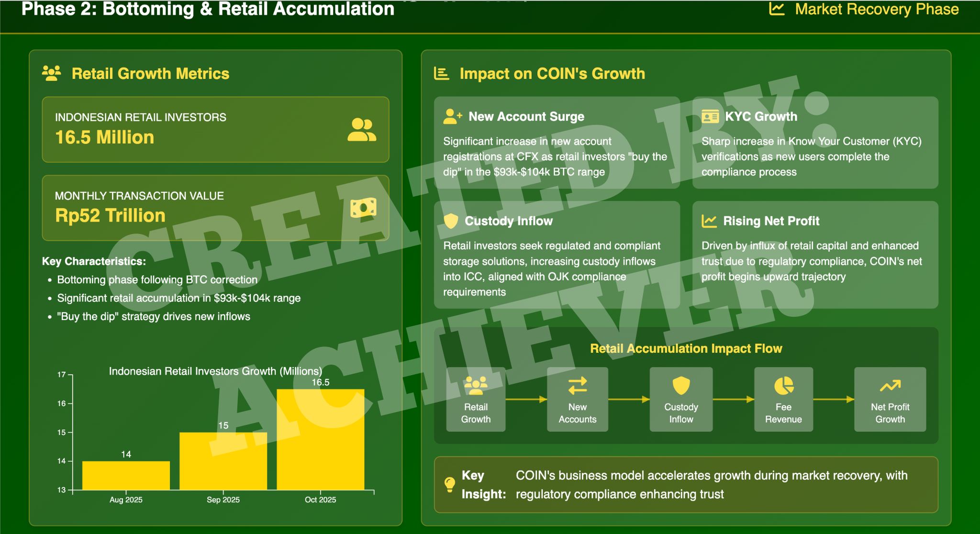Image resolution: width=980 pixels, height=534 pixels.
Task: Select the Sep 2025 bar in chart
Action: (x=223, y=461)
